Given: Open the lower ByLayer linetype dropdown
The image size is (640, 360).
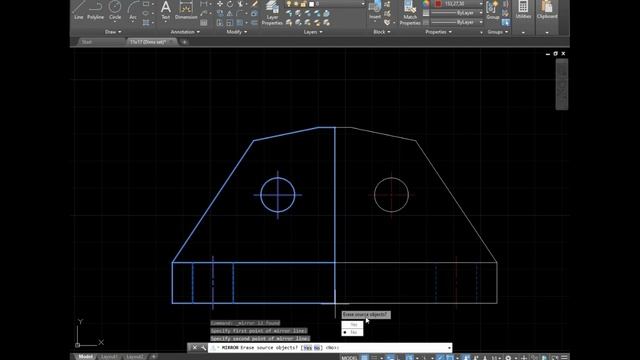Looking at the screenshot, I should (x=481, y=22).
